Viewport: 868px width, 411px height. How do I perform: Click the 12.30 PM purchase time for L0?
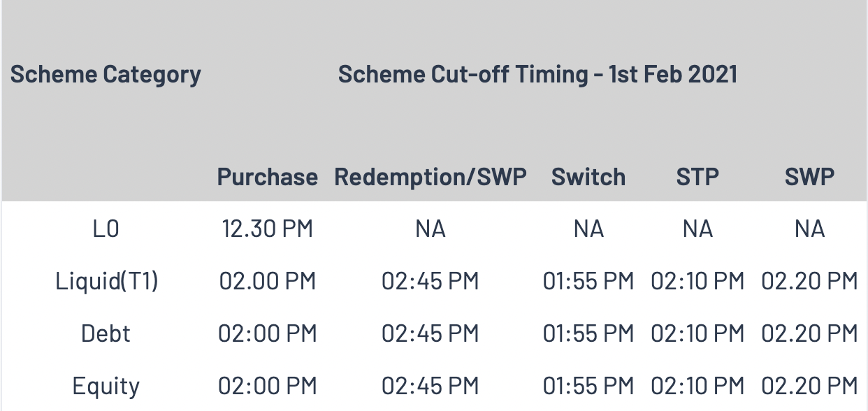(268, 229)
